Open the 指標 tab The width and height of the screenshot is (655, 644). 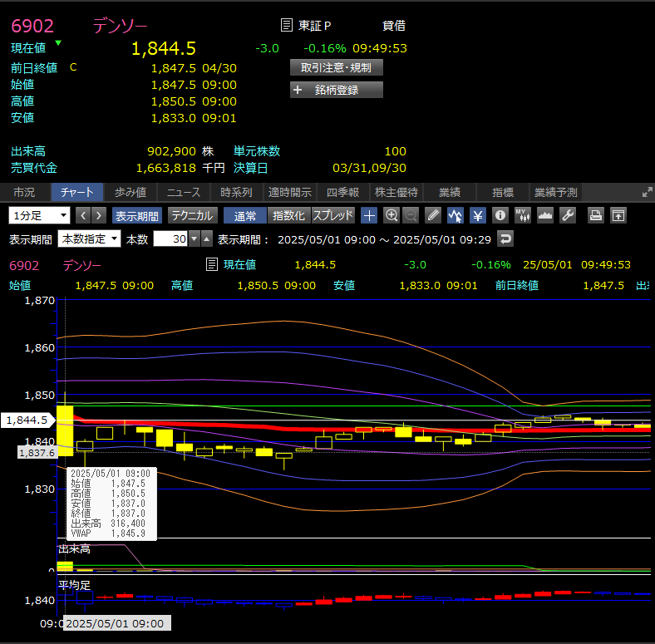tap(503, 192)
